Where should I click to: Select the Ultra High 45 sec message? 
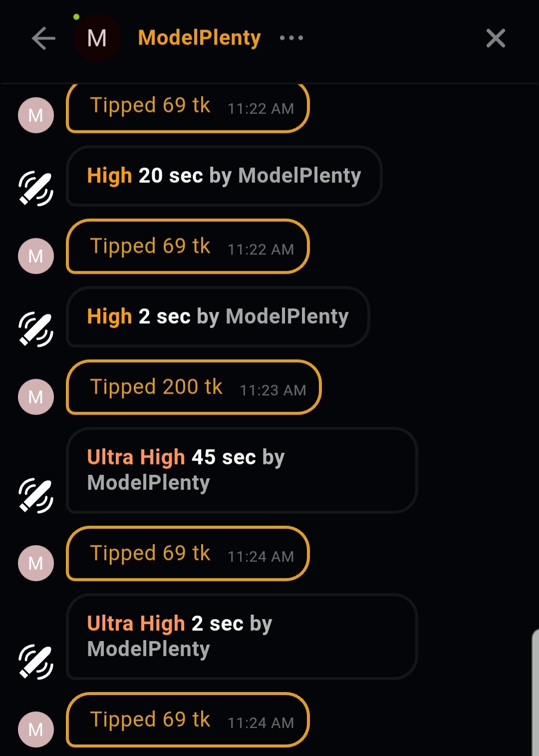[242, 470]
